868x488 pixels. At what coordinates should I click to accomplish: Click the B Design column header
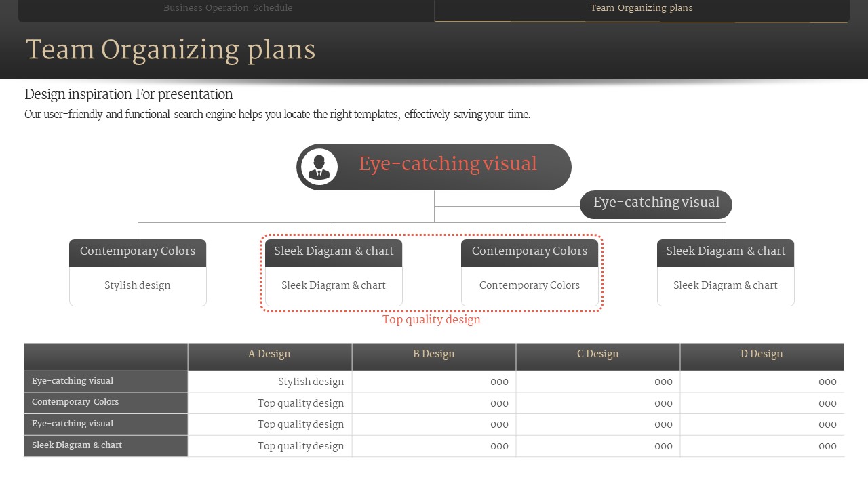434,354
